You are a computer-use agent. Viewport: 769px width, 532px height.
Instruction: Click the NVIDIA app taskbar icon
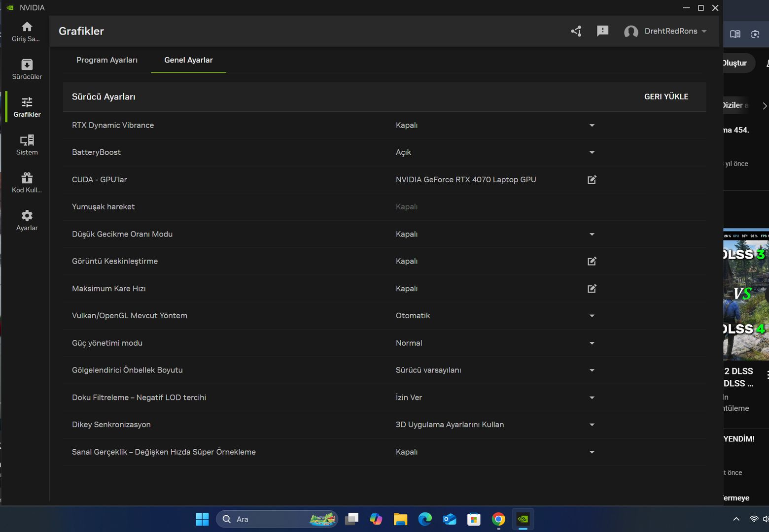(523, 519)
